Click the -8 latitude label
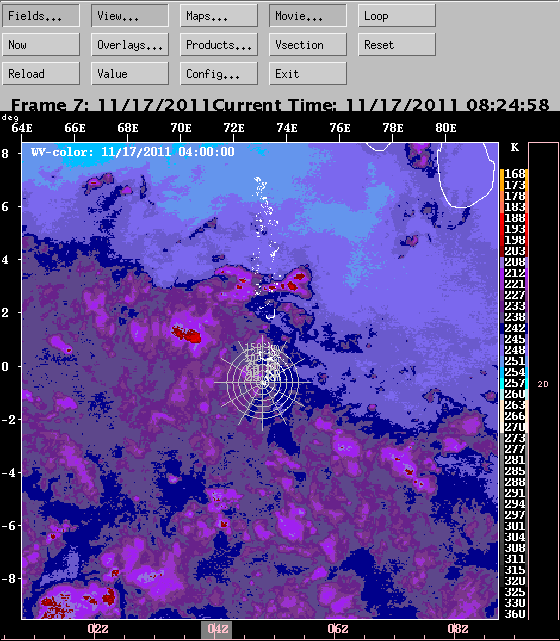Image resolution: width=560 pixels, height=641 pixels. pyautogui.click(x=9, y=579)
